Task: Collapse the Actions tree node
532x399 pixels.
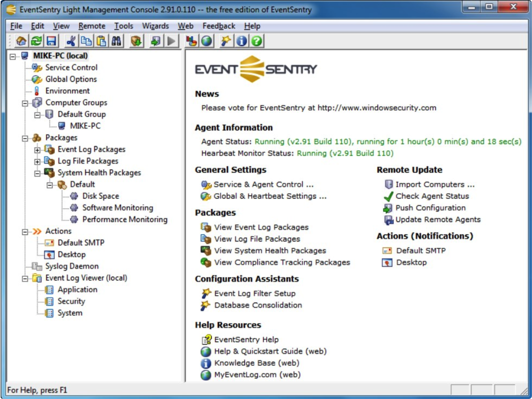Action: (25, 232)
